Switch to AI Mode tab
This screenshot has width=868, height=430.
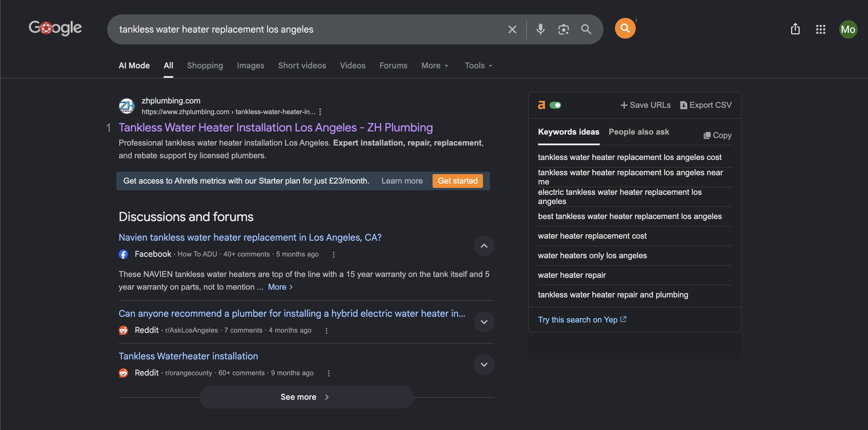point(134,66)
